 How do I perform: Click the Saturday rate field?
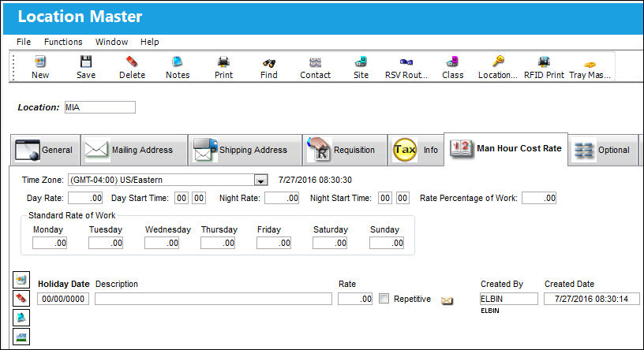330,244
